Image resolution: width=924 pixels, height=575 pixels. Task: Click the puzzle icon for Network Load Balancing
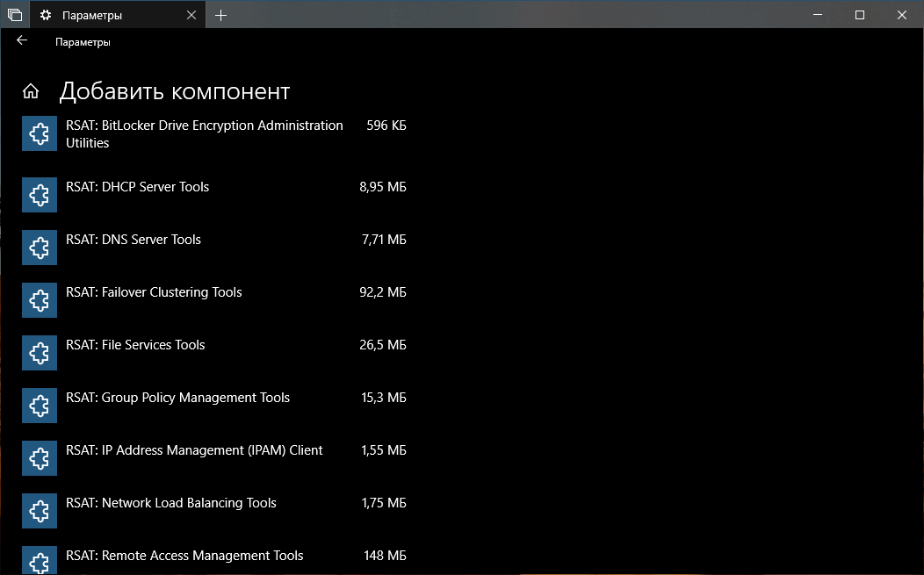40,511
